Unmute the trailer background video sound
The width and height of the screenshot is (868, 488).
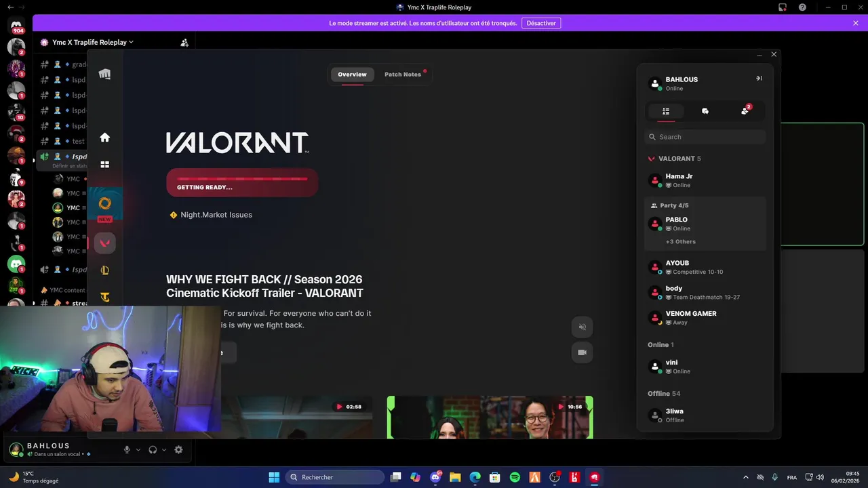582,327
